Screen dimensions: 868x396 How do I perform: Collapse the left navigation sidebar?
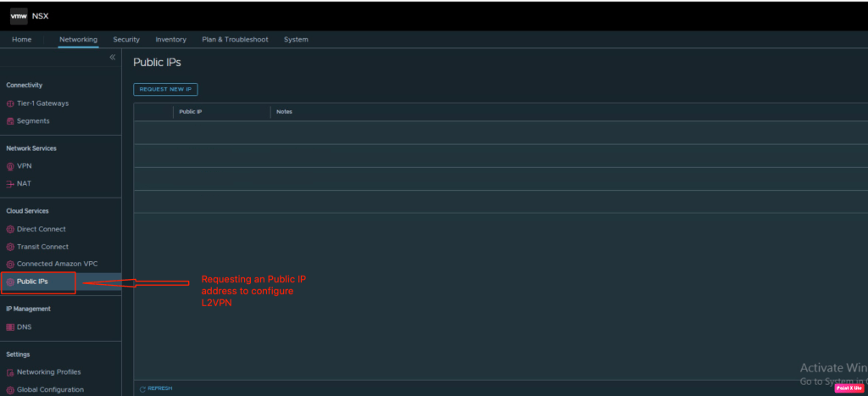(x=112, y=58)
